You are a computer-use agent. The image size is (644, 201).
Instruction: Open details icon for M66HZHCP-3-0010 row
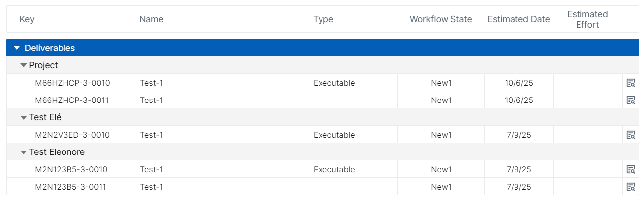point(631,83)
